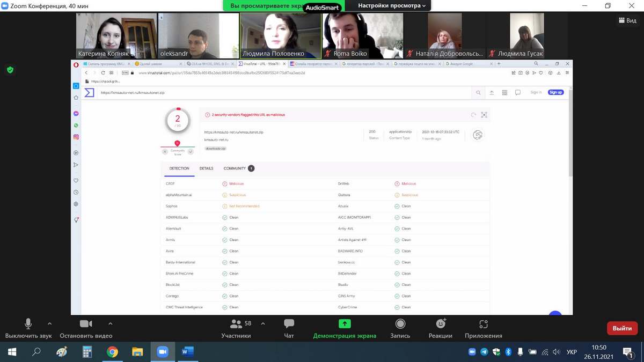Open the Participants panel
Image resolution: width=644 pixels, height=362 pixels.
(x=236, y=324)
